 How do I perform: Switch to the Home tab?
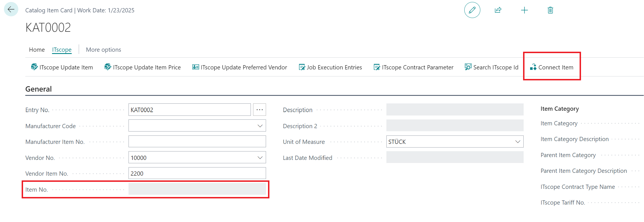(37, 50)
